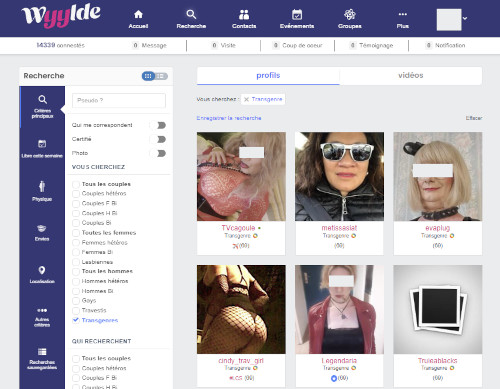Screen dimensions: 500x389
Task: Click Enregistrer la recherche link
Action: point(229,118)
